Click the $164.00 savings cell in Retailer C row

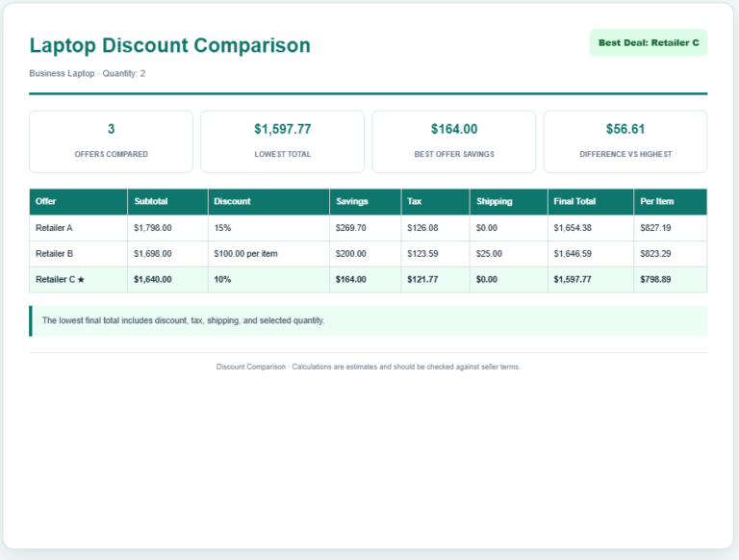[366, 280]
